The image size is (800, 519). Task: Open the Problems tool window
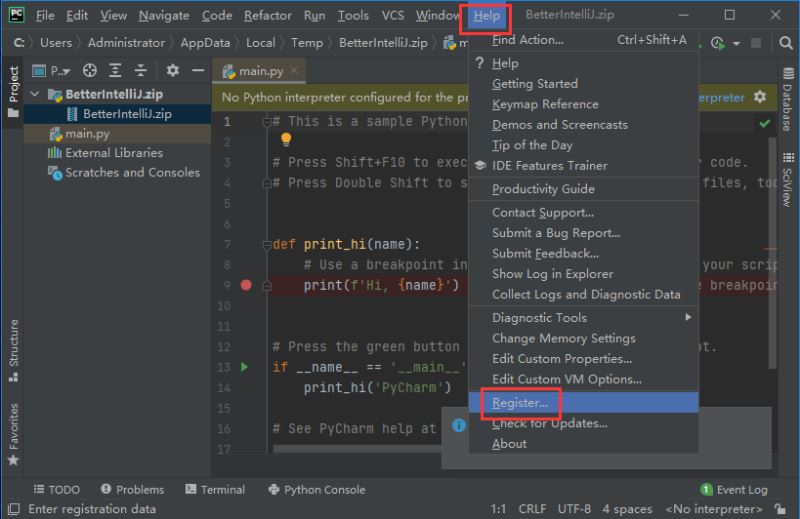coord(133,489)
